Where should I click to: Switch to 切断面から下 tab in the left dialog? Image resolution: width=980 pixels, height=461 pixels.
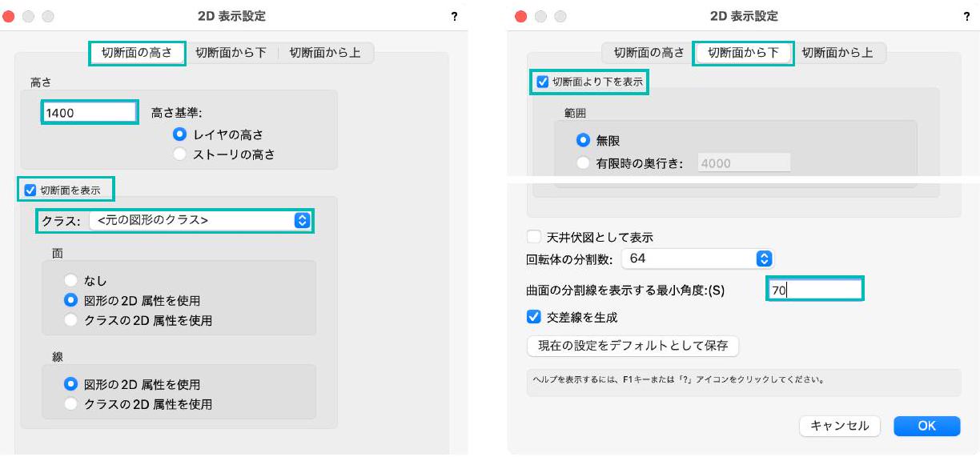point(231,53)
